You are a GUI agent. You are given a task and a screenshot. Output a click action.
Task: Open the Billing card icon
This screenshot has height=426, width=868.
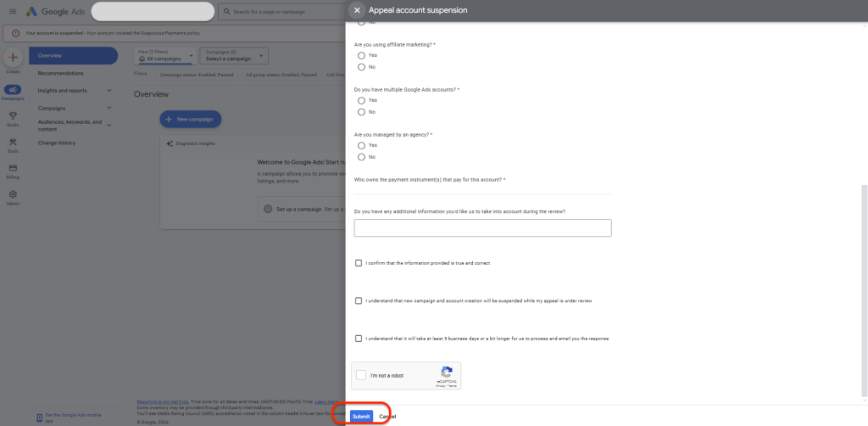point(13,169)
